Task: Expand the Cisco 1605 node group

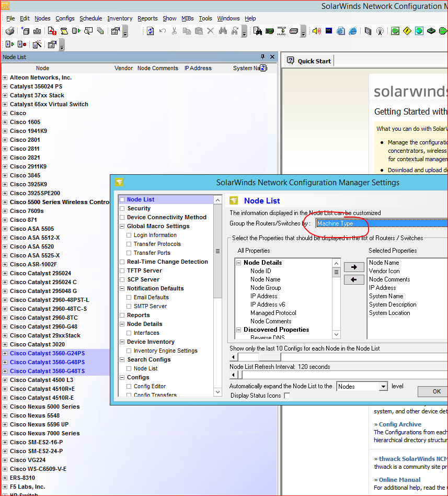Action: (x=5, y=122)
